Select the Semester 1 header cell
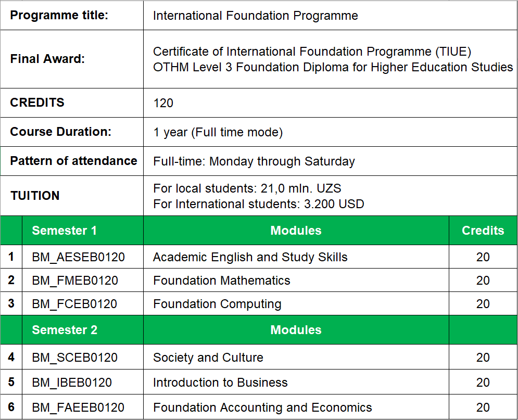This screenshot has width=518, height=420. (x=83, y=230)
